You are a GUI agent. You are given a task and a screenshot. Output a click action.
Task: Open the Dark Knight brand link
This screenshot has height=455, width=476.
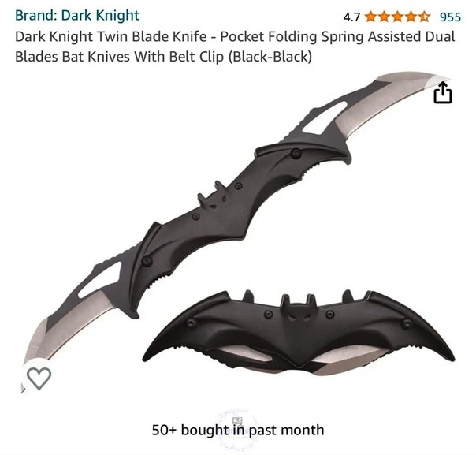77,15
